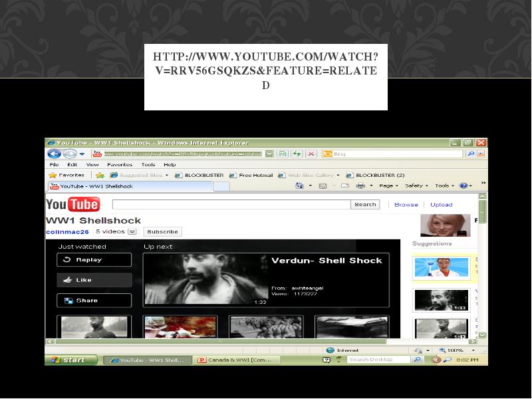Click the red Stop loading icon

(x=311, y=154)
